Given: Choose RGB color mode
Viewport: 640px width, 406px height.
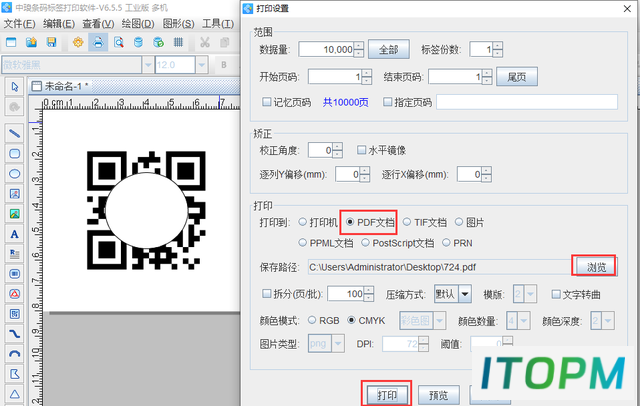Looking at the screenshot, I should [312, 320].
